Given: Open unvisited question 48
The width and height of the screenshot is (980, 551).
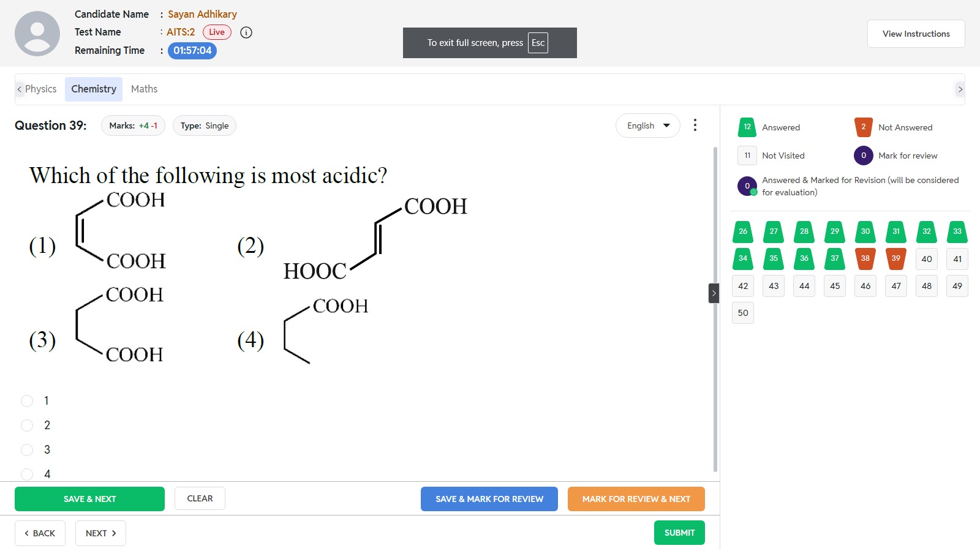Looking at the screenshot, I should 927,286.
